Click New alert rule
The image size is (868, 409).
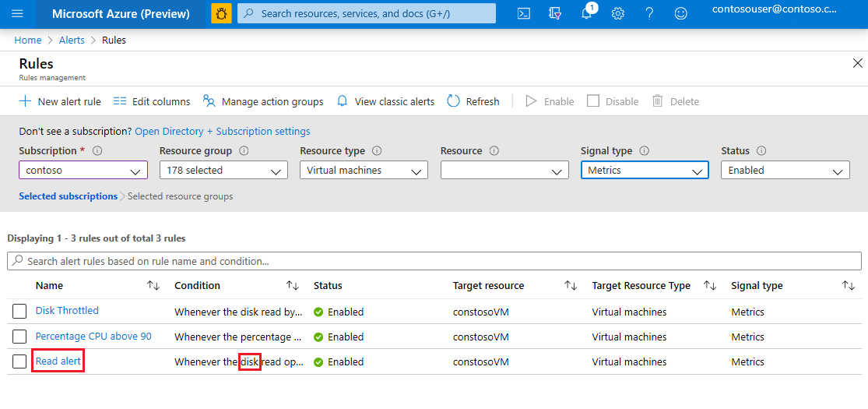(x=60, y=101)
